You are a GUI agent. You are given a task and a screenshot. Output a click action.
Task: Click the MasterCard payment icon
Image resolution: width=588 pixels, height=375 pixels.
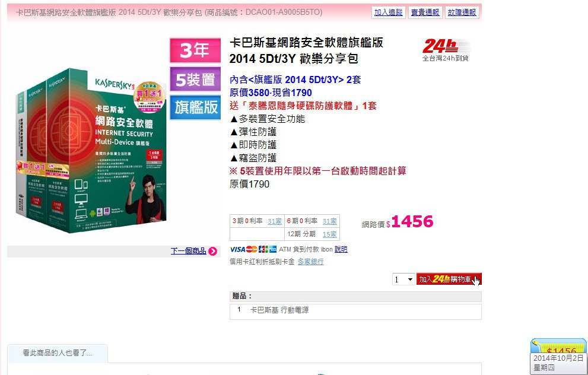(252, 249)
